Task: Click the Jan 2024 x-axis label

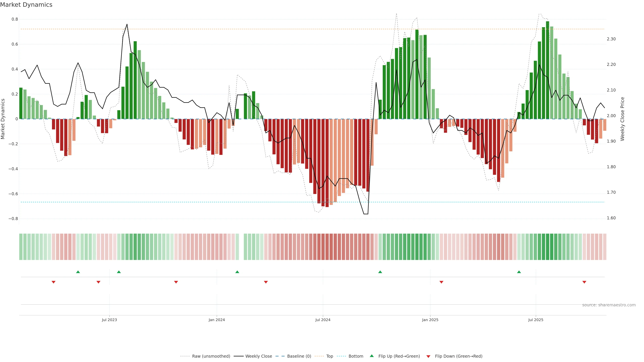Action: tap(217, 320)
